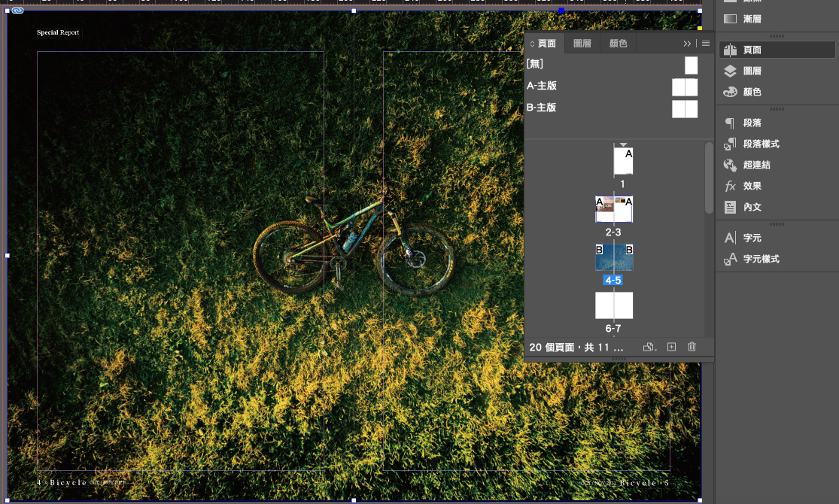Click the trash icon to delete selected pages

[x=692, y=347]
